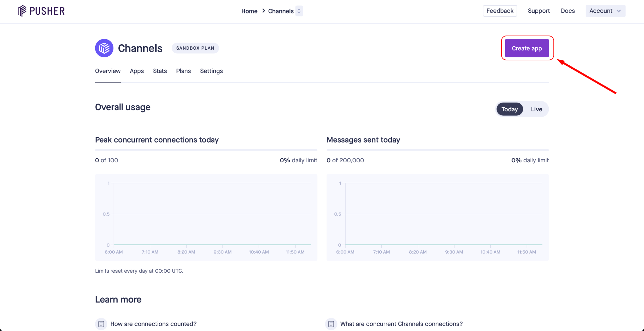The image size is (644, 331).
Task: Switch overall usage to Live view
Action: (x=536, y=109)
